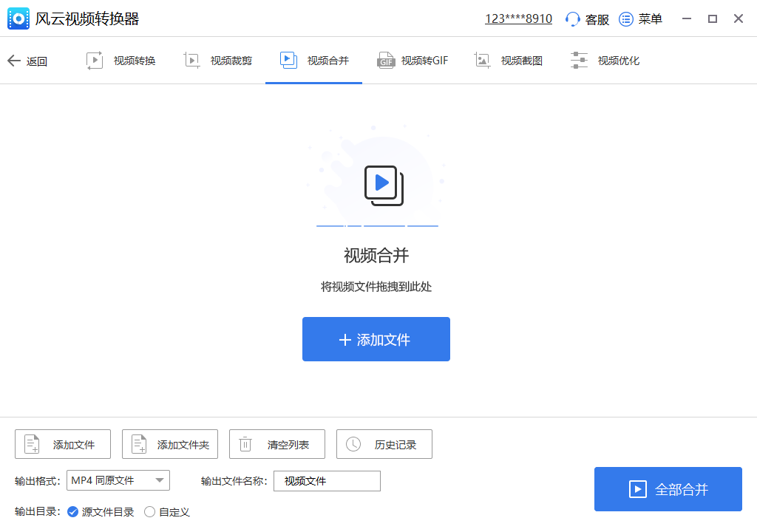This screenshot has height=532, width=757.
Task: Open 历史记录 history button
Action: [x=384, y=444]
